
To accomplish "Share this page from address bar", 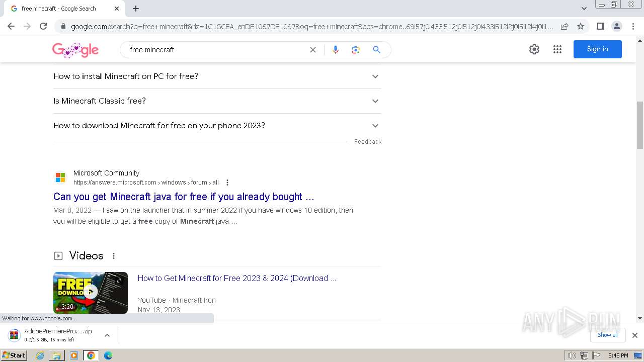I will tap(565, 26).
